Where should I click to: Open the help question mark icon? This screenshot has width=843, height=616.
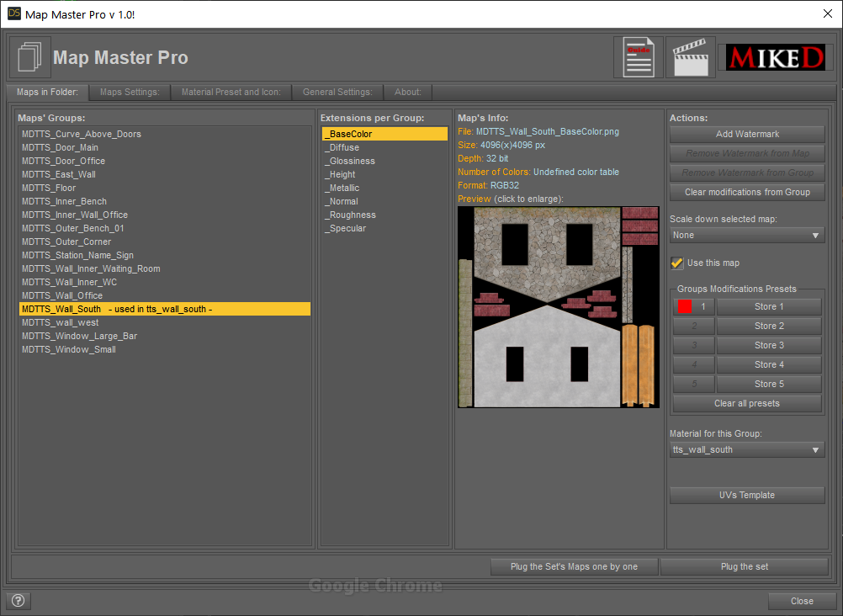coord(19,600)
